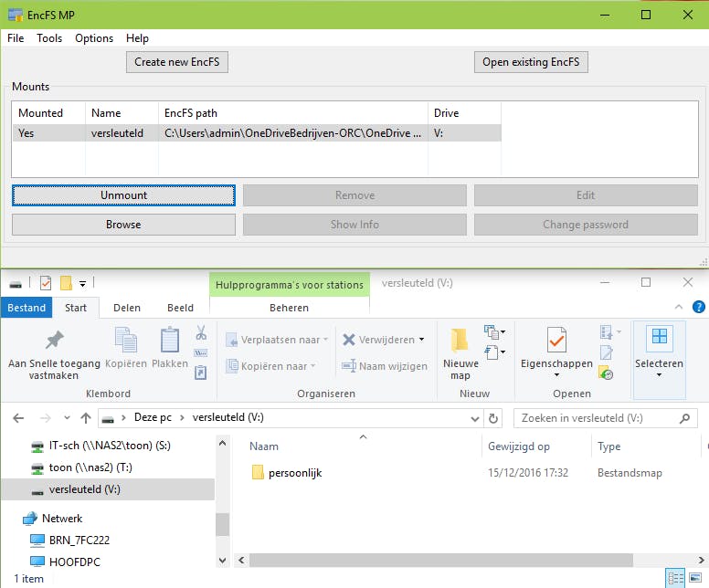Click the help question mark icon
Screen dimensions: 709x588
(x=699, y=308)
